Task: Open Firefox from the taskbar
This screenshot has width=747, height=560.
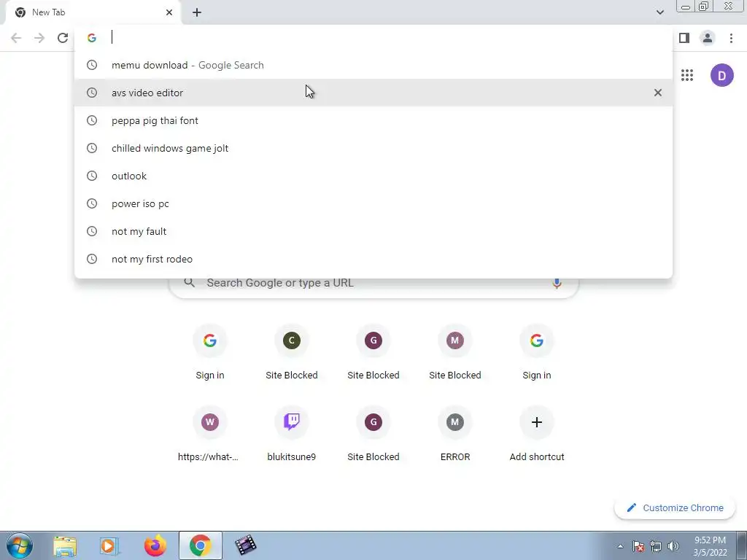Action: [x=155, y=545]
